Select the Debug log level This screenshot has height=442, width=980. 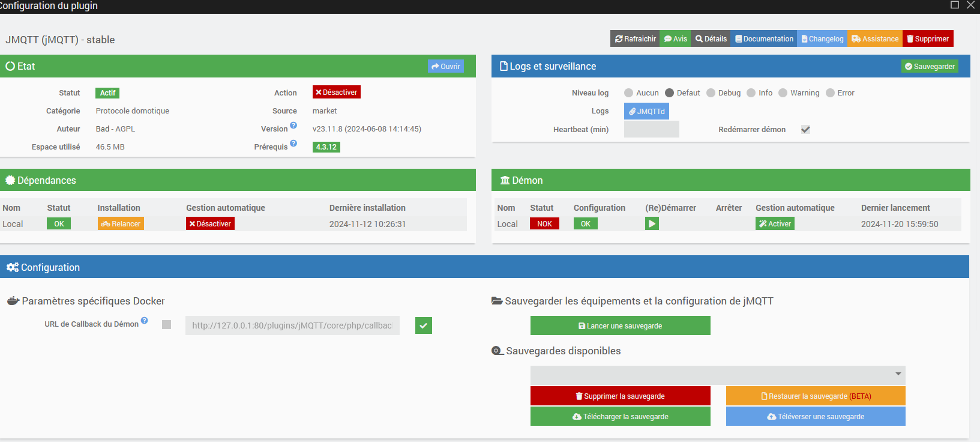point(711,93)
